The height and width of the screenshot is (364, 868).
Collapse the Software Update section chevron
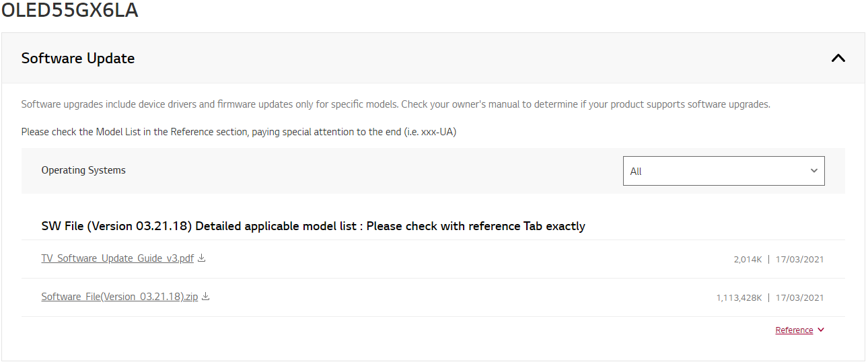click(x=838, y=58)
